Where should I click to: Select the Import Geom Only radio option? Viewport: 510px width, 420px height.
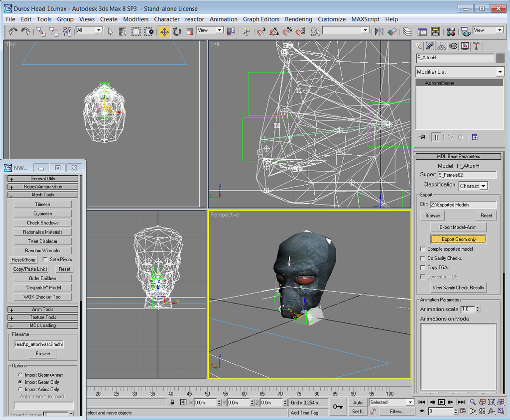pos(20,382)
